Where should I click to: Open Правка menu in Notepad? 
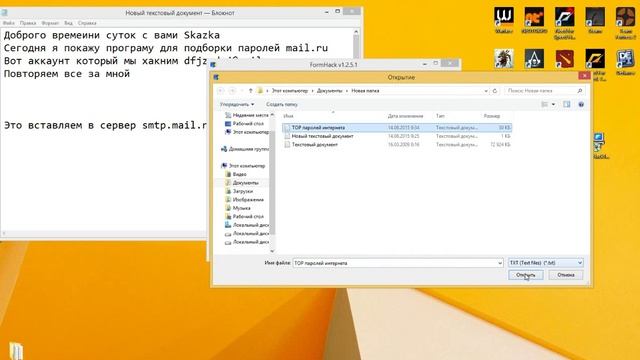click(x=28, y=23)
